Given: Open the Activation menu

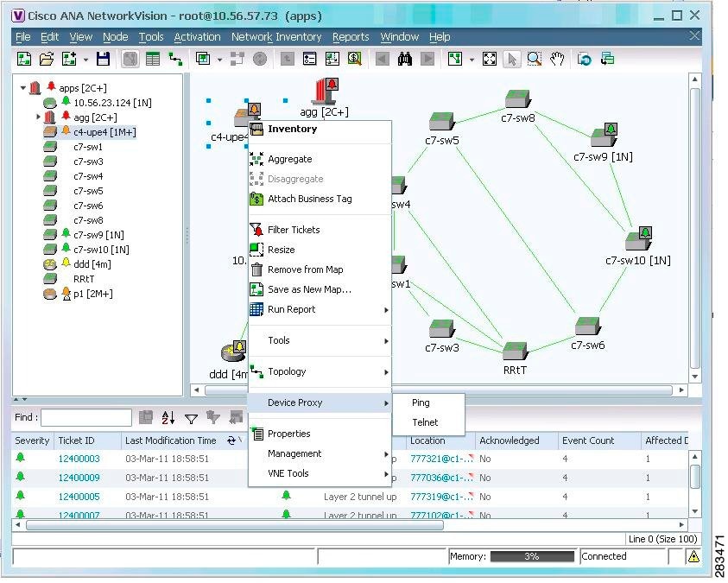Looking at the screenshot, I should click(198, 37).
